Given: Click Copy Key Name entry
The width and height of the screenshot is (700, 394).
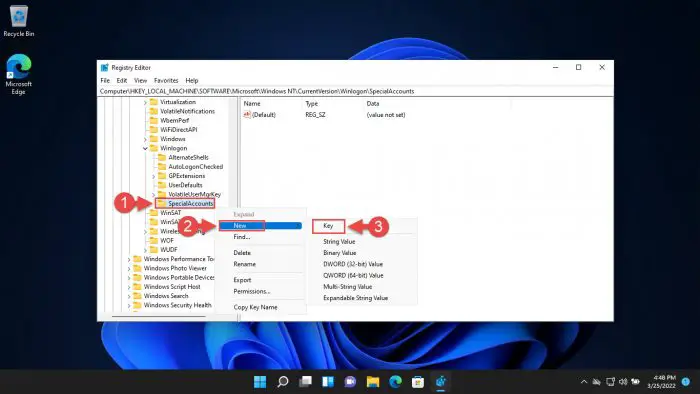Looking at the screenshot, I should pos(255,307).
